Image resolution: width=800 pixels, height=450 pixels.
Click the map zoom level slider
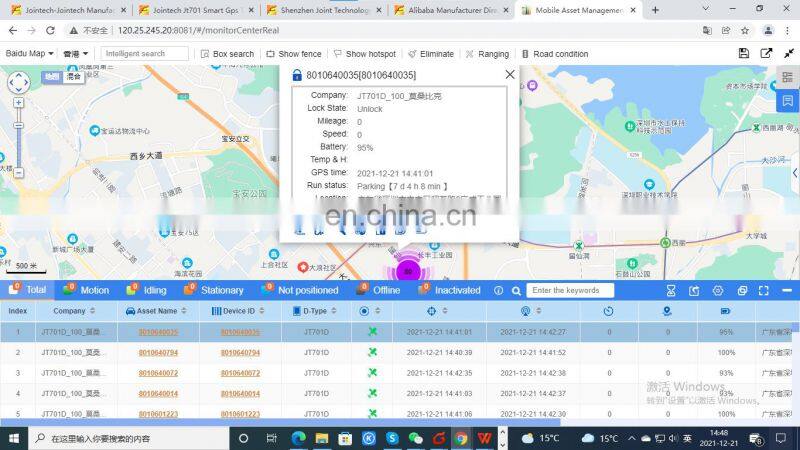[18, 139]
